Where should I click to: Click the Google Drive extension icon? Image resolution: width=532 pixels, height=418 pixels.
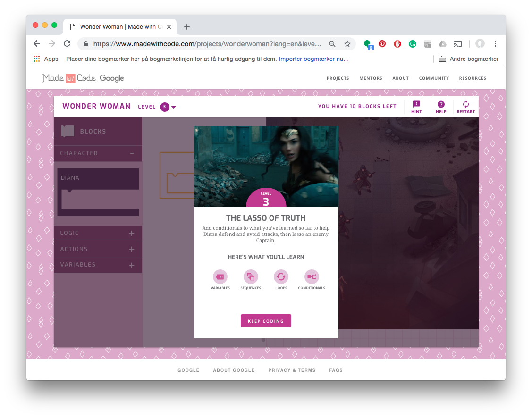[x=442, y=44]
